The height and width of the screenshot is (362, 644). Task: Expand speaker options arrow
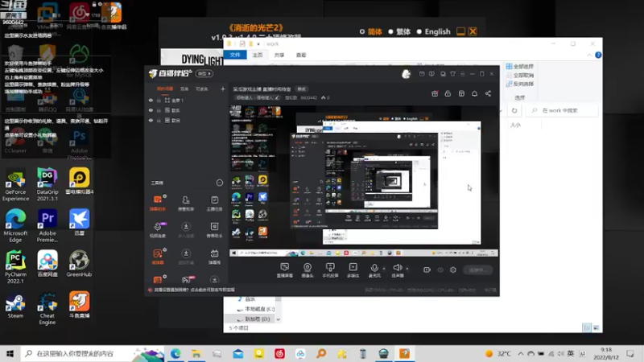407,269
